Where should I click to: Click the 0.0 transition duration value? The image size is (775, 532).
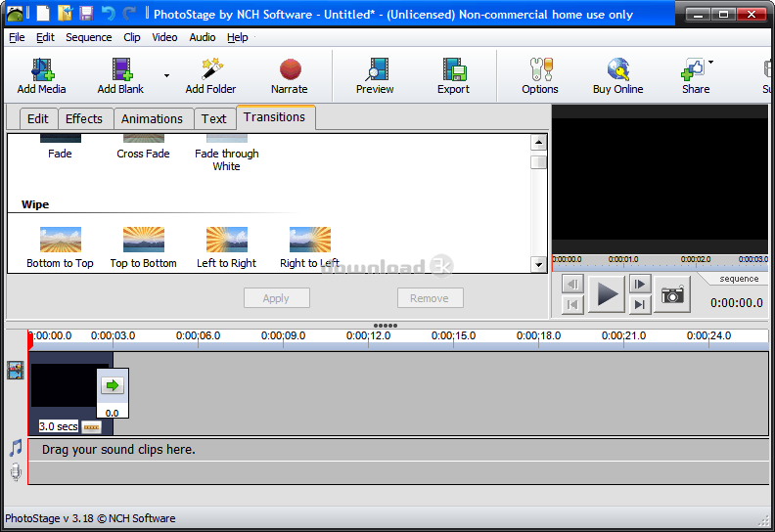(x=113, y=413)
